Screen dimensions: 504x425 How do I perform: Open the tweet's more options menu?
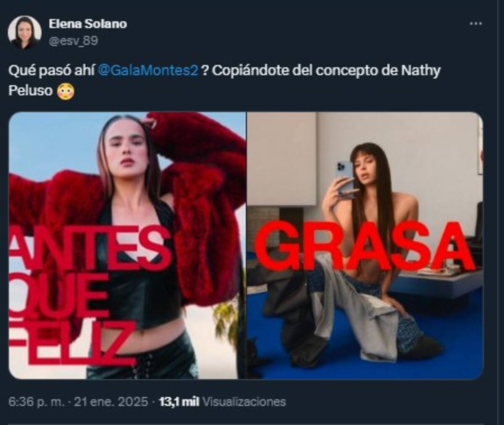[x=475, y=24]
